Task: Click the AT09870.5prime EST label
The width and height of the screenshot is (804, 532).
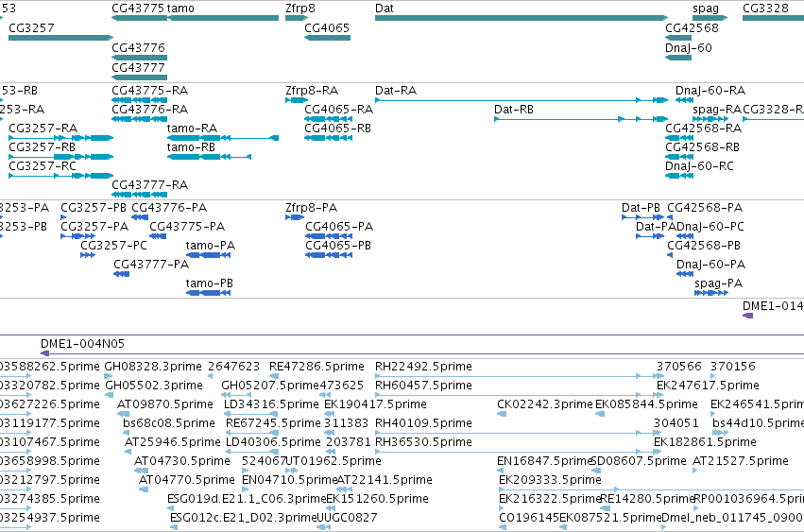Action: point(165,404)
